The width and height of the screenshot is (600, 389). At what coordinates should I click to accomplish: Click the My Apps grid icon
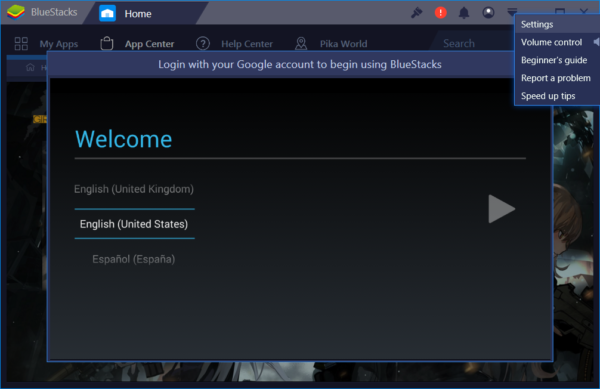coord(21,44)
